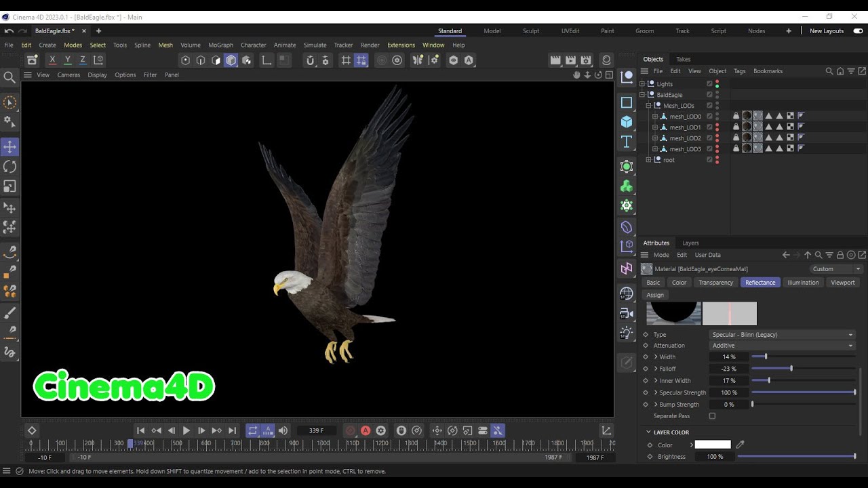Click the Cube primitive icon

point(627,122)
